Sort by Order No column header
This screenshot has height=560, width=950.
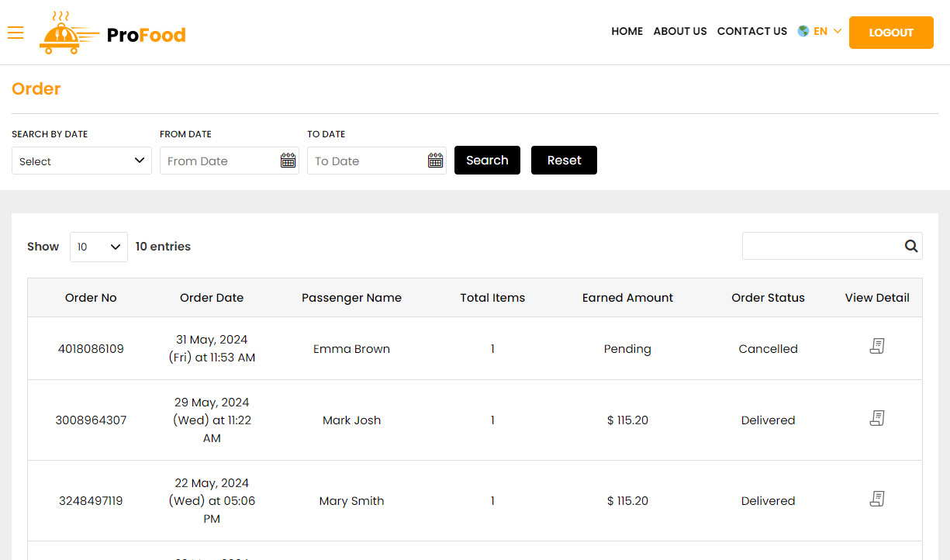[91, 298]
